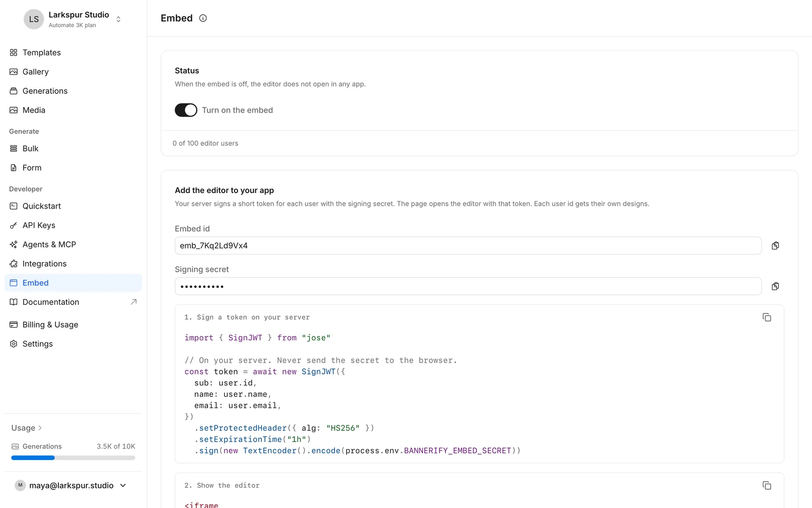812x508 pixels.
Task: Copy the Embed id value
Action: 775,246
